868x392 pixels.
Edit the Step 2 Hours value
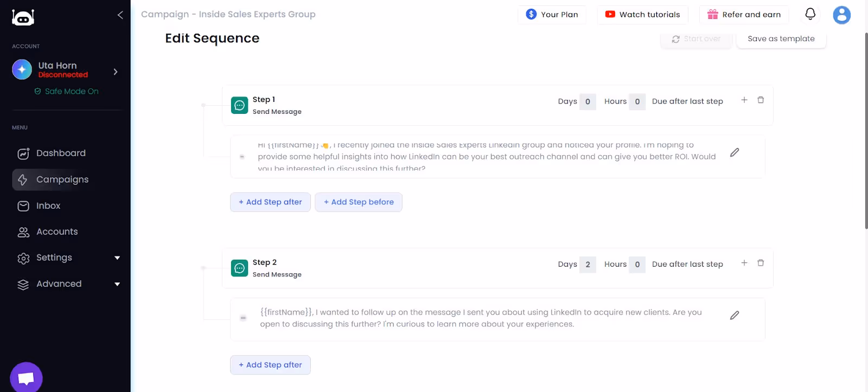coord(637,265)
